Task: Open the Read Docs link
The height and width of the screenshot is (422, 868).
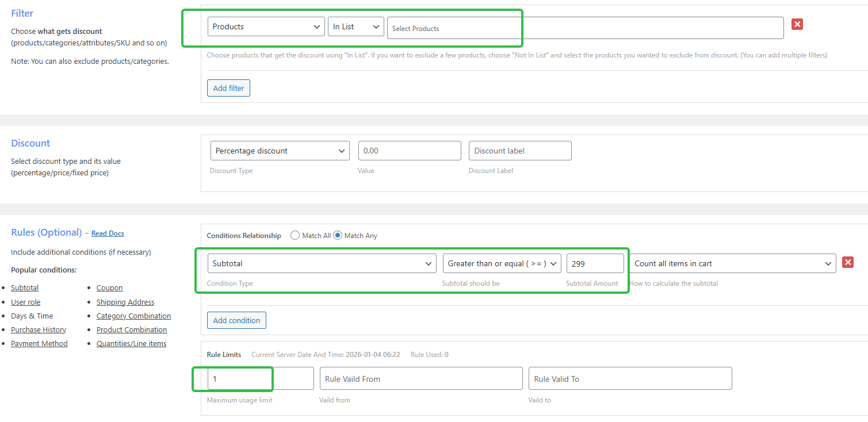Action: tap(107, 233)
